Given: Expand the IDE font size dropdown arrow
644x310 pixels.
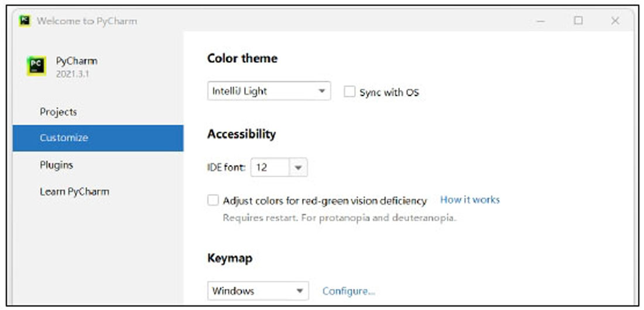Looking at the screenshot, I should (x=299, y=167).
